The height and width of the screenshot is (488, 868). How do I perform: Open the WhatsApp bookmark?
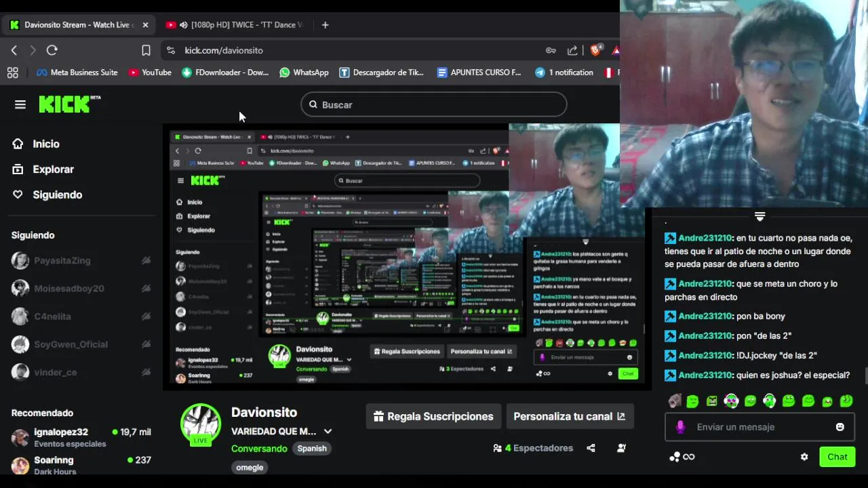coord(304,73)
